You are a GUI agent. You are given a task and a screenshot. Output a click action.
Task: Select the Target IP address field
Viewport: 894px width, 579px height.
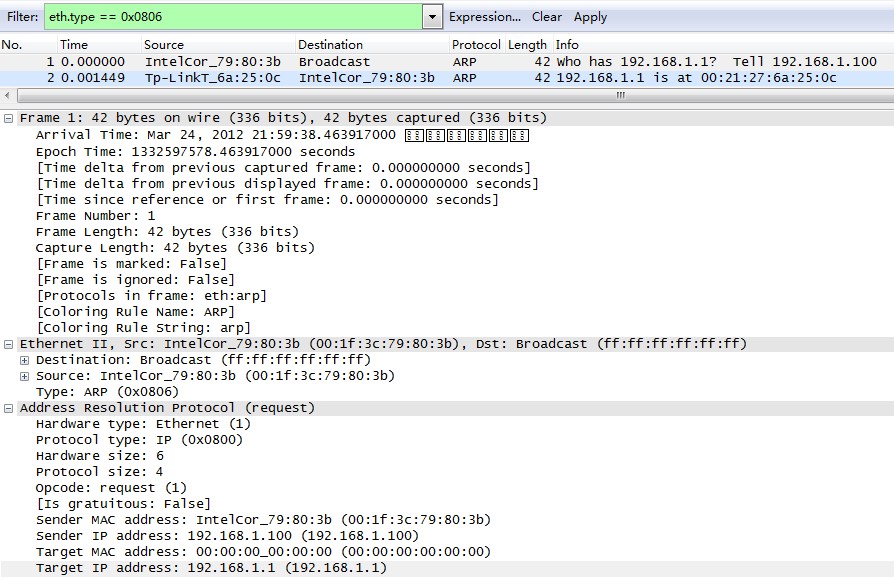click(x=210, y=568)
